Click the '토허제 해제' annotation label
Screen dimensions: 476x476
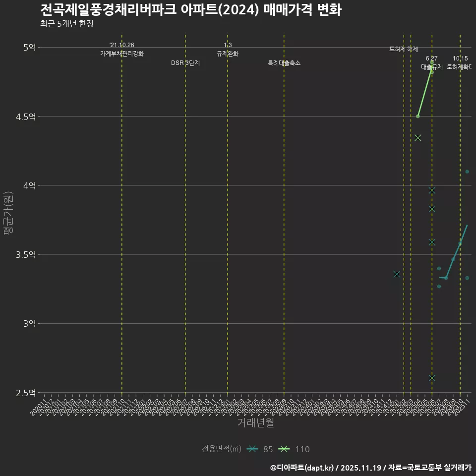404,49
